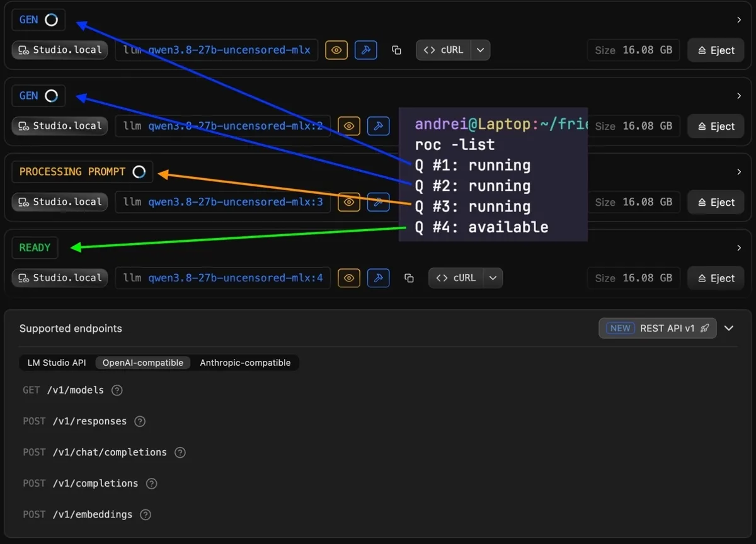This screenshot has width=756, height=544.
Task: Switch to the LM Studio API tab
Action: pos(57,363)
